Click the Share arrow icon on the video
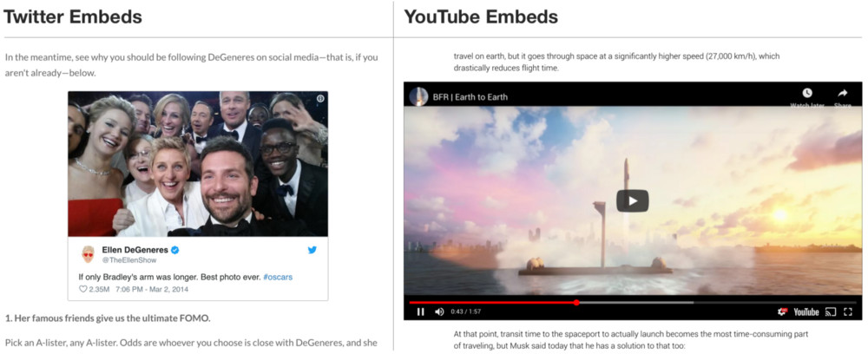This screenshot has height=354, width=868. (843, 93)
